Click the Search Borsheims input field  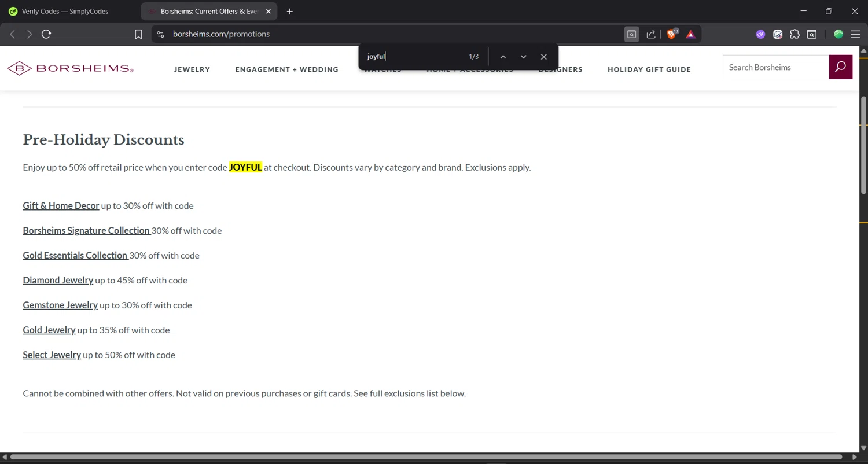click(776, 67)
